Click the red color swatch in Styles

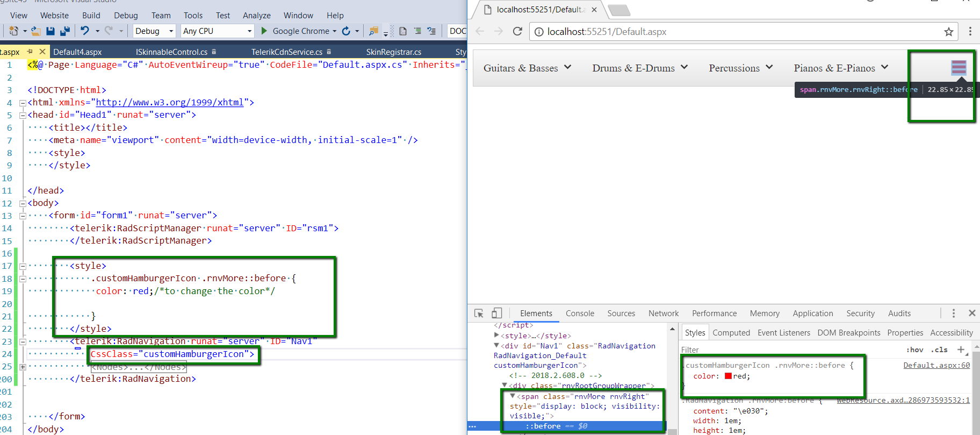point(729,376)
